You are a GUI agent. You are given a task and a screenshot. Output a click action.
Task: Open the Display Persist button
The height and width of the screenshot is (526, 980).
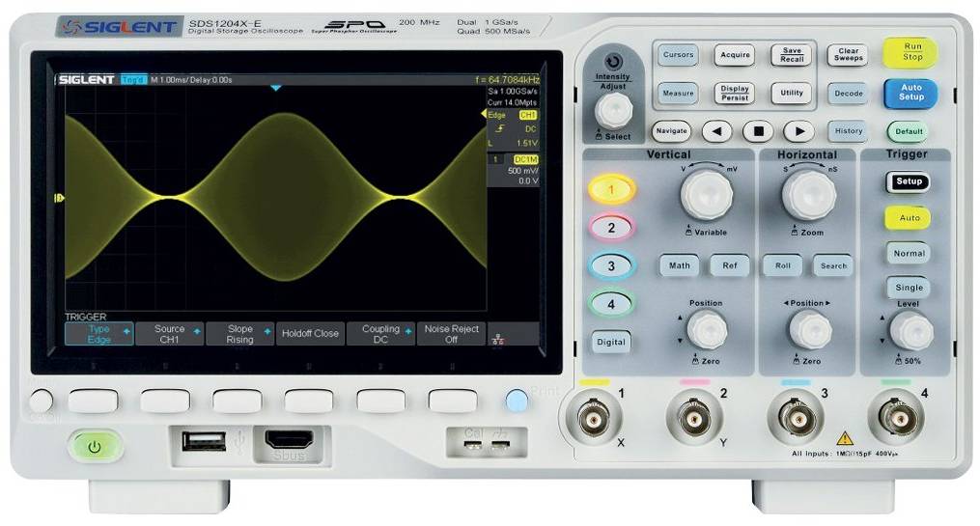(x=735, y=93)
